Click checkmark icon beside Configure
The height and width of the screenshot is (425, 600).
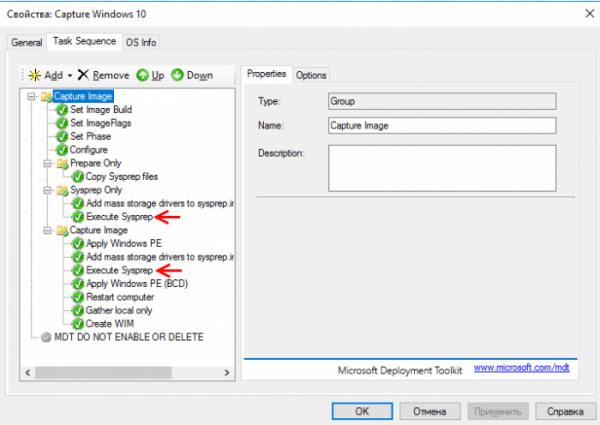click(x=62, y=150)
